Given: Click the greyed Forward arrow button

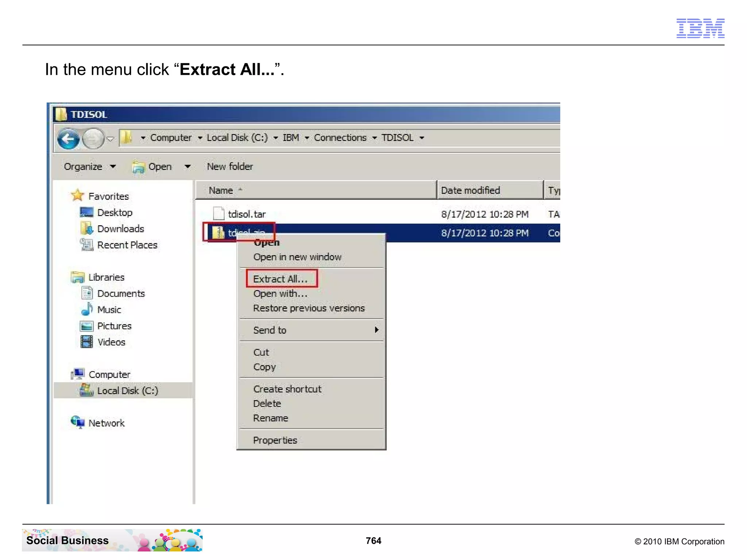Looking at the screenshot, I should [x=93, y=139].
